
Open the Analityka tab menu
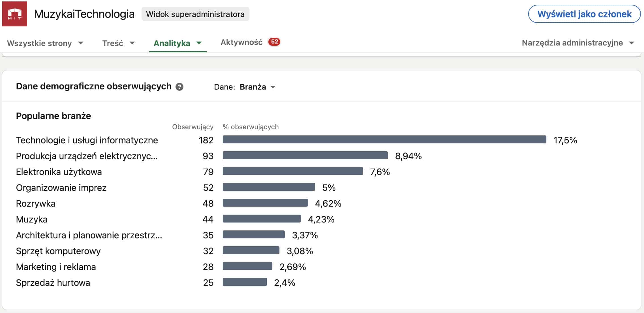pos(177,43)
